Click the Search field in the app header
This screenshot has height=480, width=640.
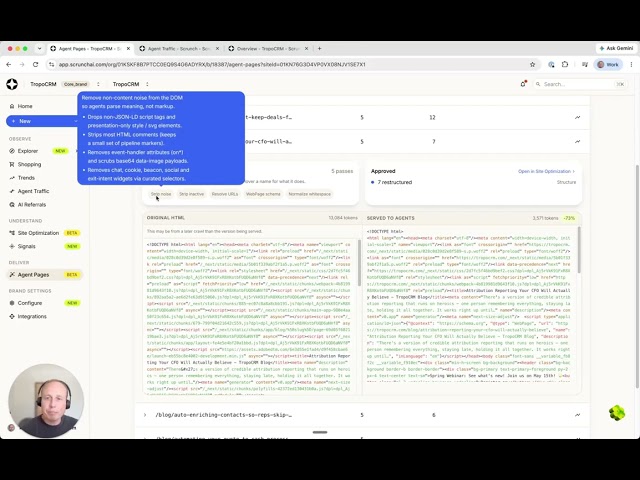[x=580, y=84]
